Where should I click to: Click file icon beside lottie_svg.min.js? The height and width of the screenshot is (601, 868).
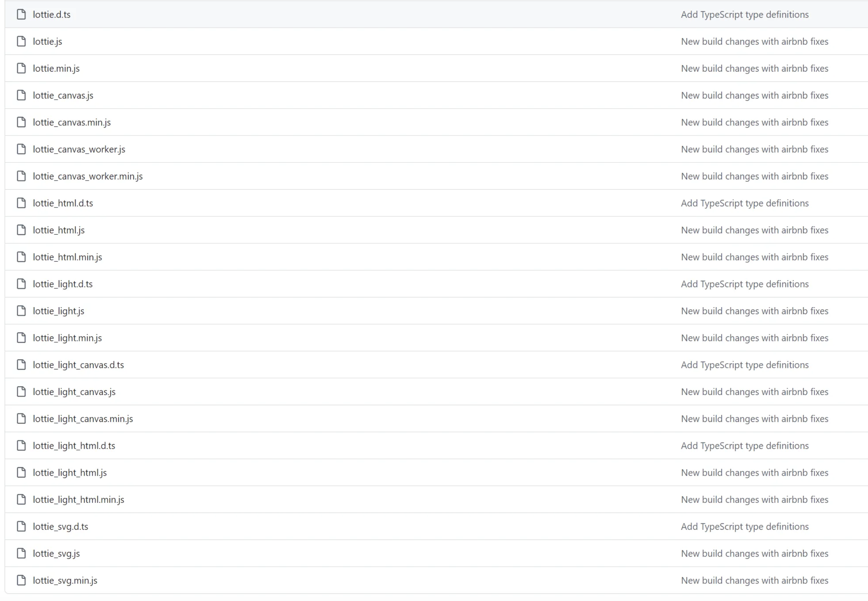(x=21, y=580)
